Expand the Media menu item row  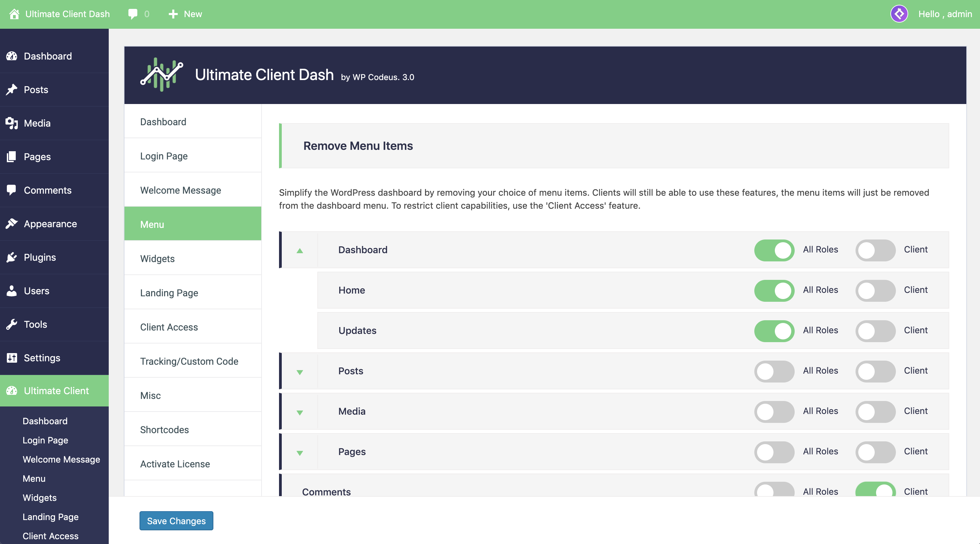(299, 411)
